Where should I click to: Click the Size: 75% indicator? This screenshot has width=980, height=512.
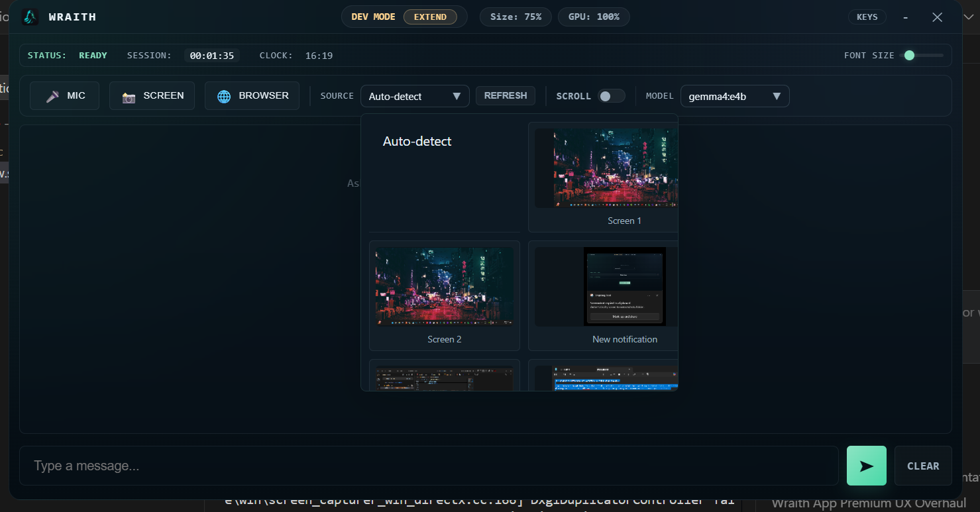(x=516, y=17)
